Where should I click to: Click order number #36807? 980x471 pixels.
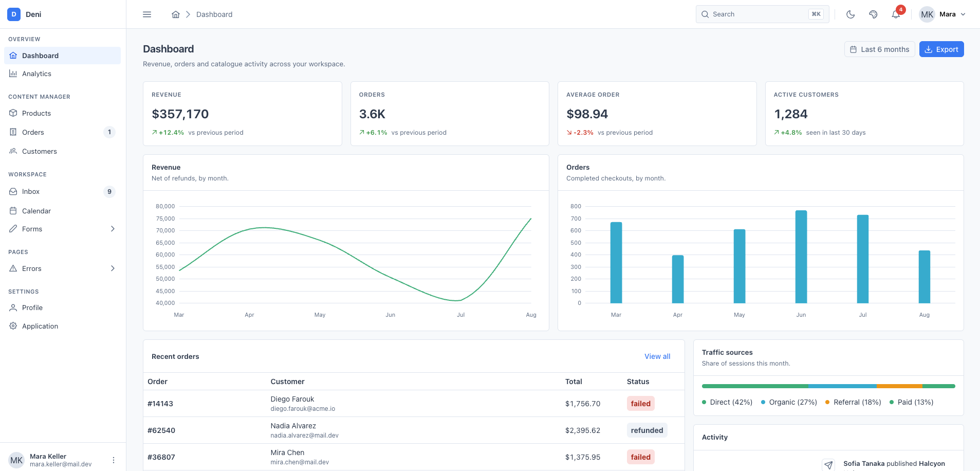[x=161, y=457]
